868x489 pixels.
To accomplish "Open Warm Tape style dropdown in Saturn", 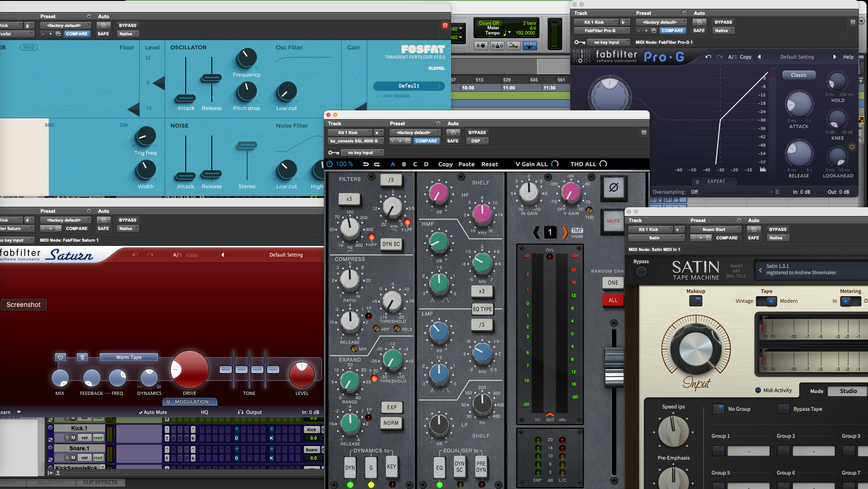I will click(129, 357).
